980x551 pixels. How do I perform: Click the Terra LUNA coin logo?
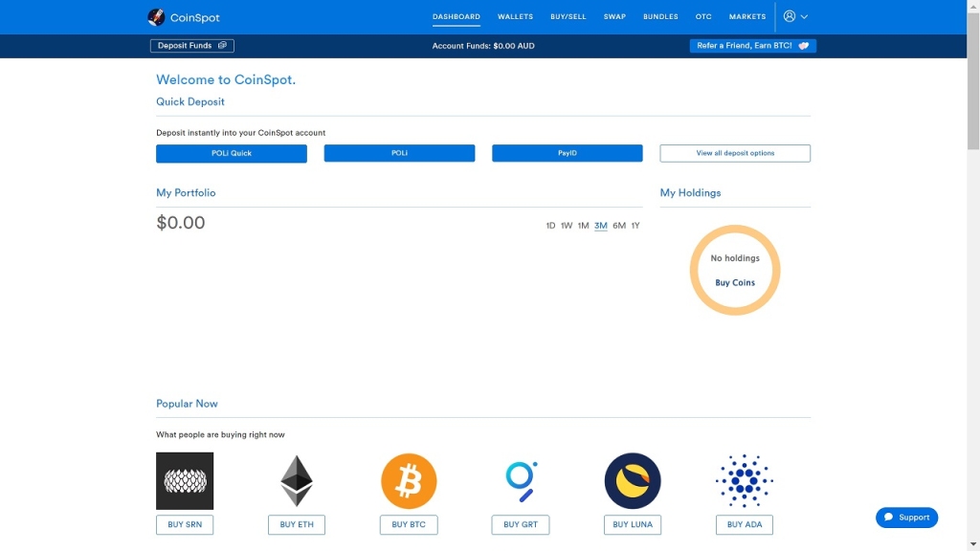pos(633,481)
